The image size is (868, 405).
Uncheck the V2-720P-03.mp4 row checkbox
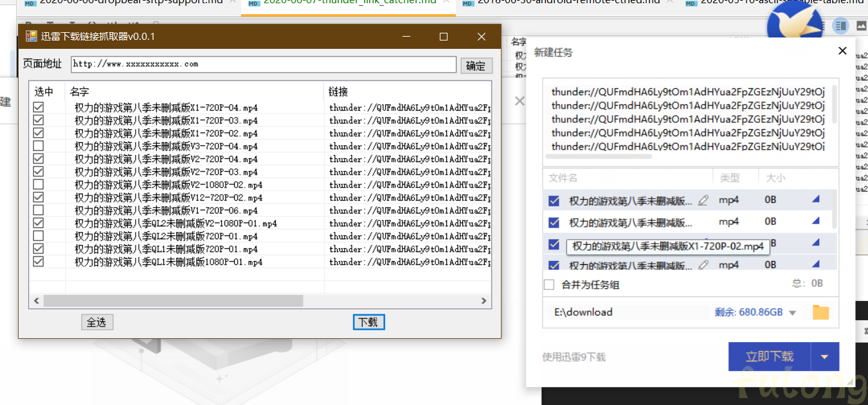click(x=39, y=172)
